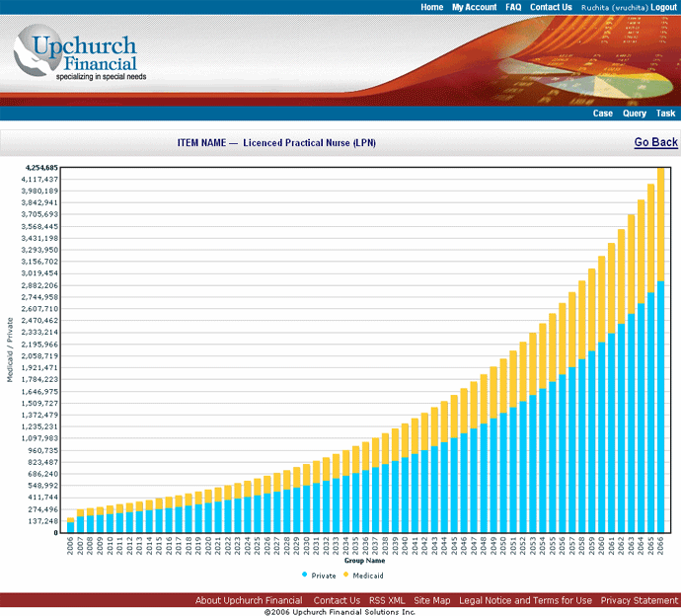Open the Home page link
This screenshot has height=616, width=681.
pos(431,7)
